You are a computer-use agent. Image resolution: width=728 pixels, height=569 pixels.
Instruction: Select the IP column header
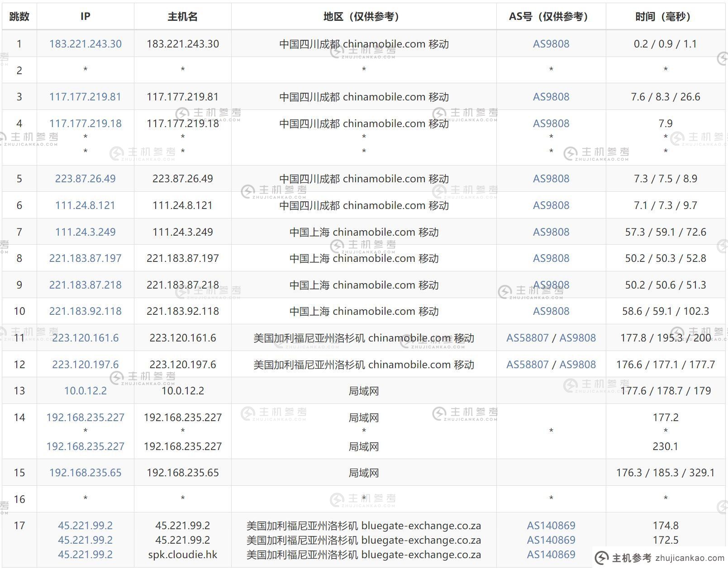click(x=85, y=17)
